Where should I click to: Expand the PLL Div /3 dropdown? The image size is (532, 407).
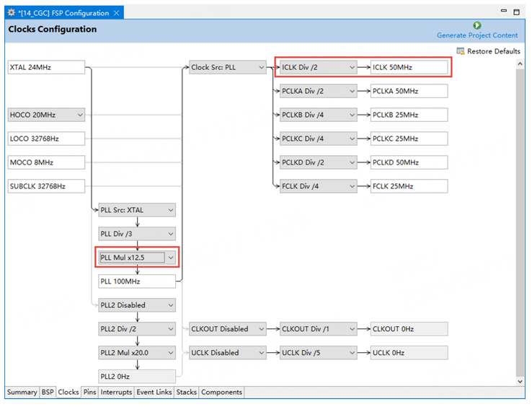(x=137, y=234)
